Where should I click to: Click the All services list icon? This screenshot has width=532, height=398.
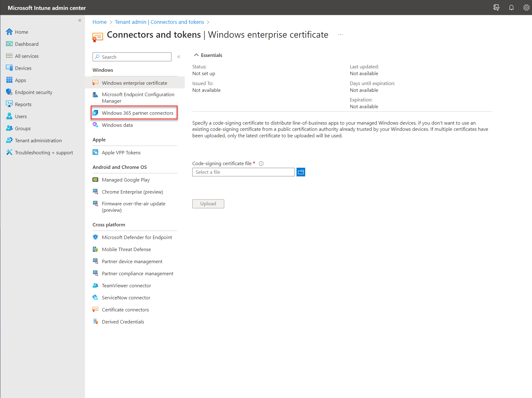pos(9,56)
